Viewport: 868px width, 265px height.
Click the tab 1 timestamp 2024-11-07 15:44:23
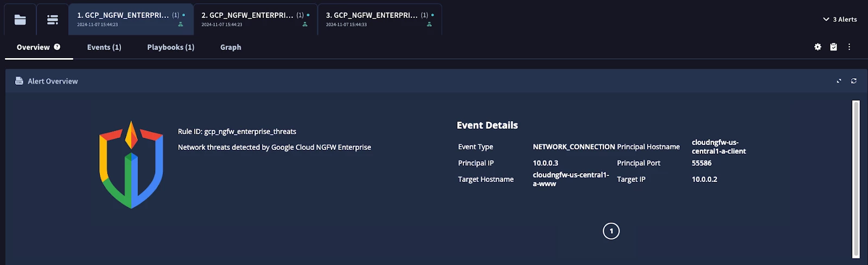97,24
